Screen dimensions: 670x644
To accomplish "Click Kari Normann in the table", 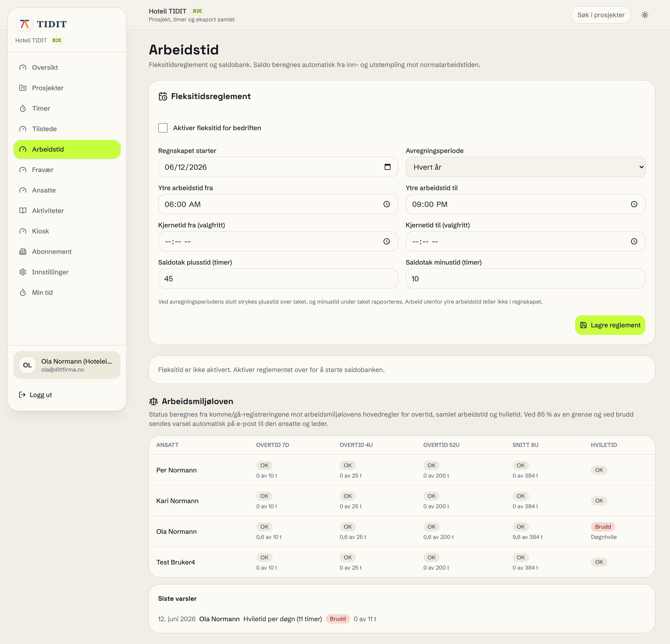I will pos(178,501).
